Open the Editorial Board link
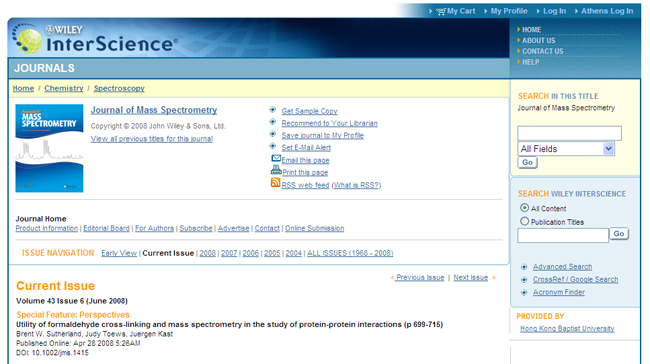This screenshot has width=650, height=364. click(107, 228)
